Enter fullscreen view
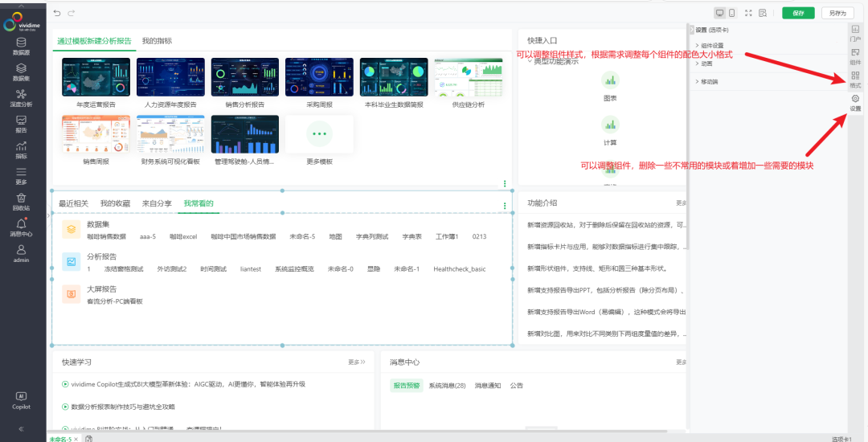Screen dimensions: 868x442 tap(748, 13)
